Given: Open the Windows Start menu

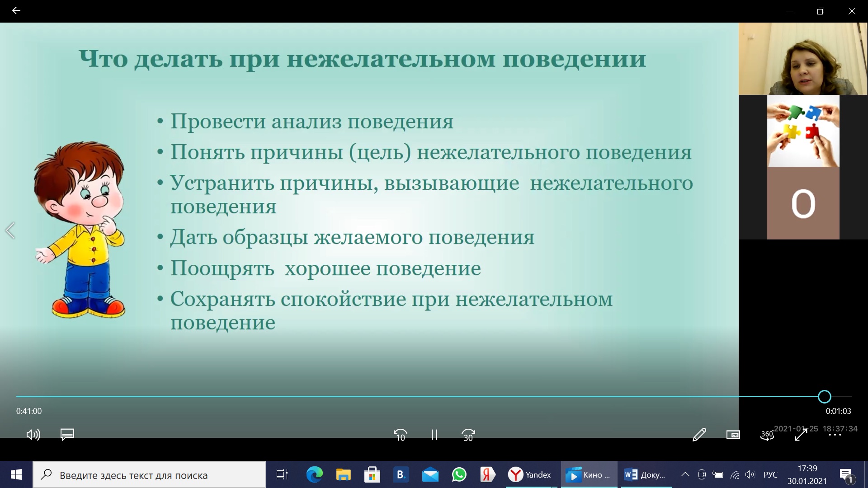Looking at the screenshot, I should [x=16, y=474].
